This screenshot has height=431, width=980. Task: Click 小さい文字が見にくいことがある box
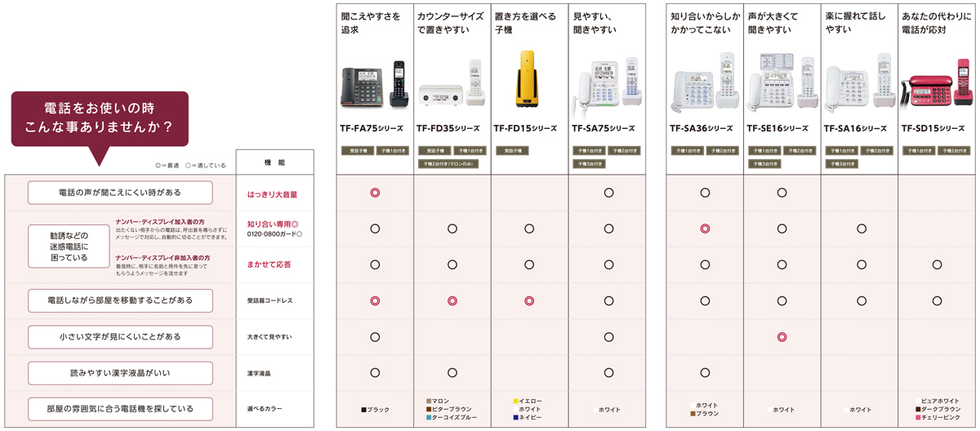(120, 336)
